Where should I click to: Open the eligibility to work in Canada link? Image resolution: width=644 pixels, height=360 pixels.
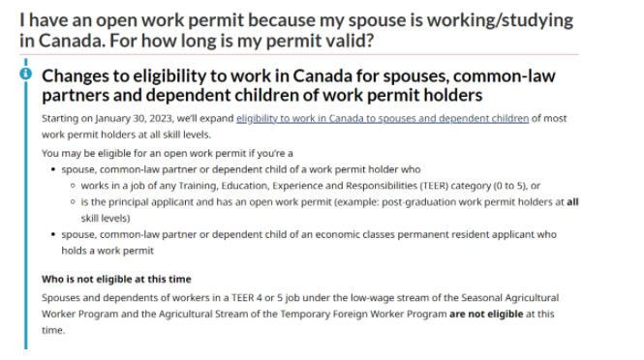pos(383,119)
